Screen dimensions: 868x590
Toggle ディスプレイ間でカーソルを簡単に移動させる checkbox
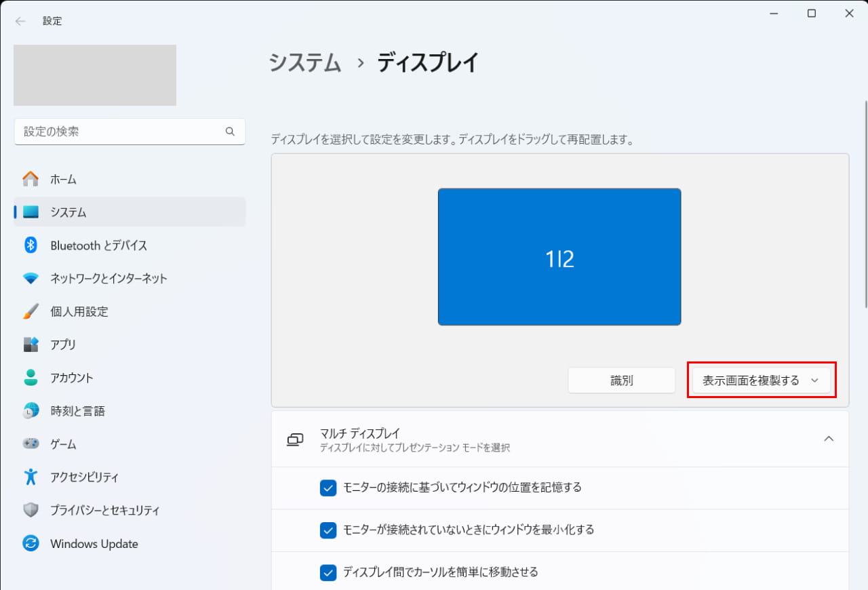click(328, 572)
